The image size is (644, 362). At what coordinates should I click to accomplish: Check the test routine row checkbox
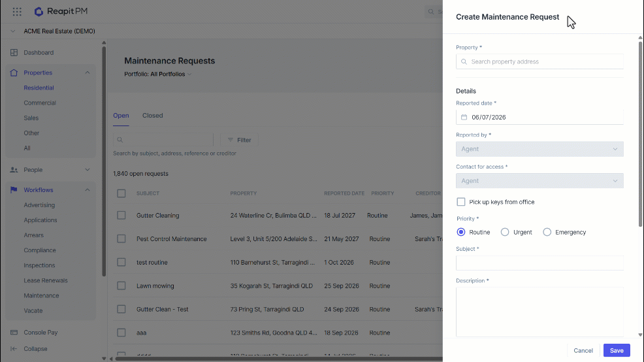click(121, 262)
